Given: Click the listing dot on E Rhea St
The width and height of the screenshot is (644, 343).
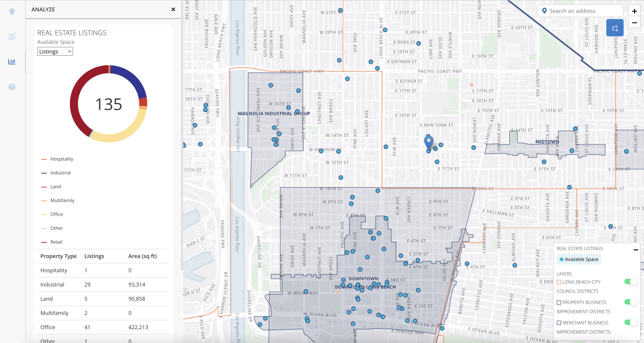Looking at the screenshot, I should click(x=418, y=43).
